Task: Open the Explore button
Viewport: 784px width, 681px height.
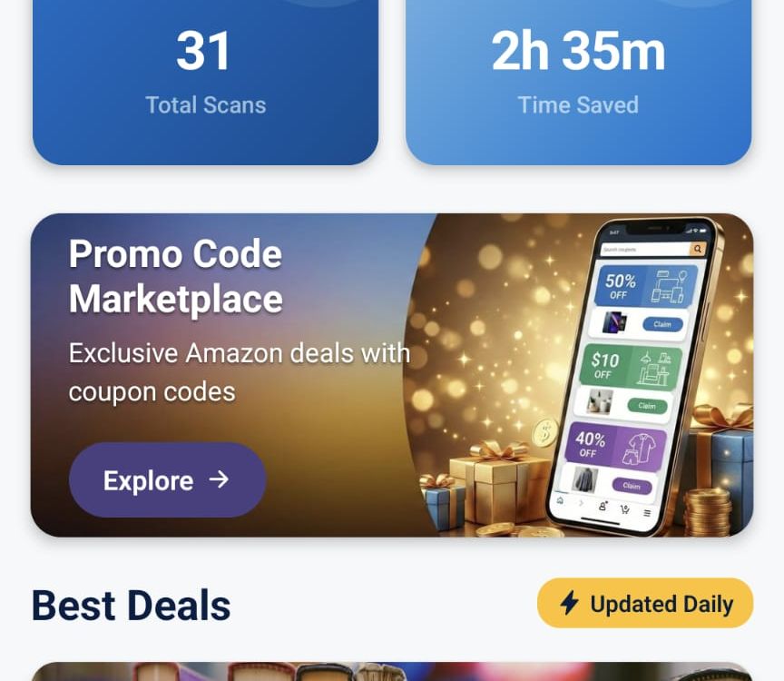Action: tap(168, 479)
